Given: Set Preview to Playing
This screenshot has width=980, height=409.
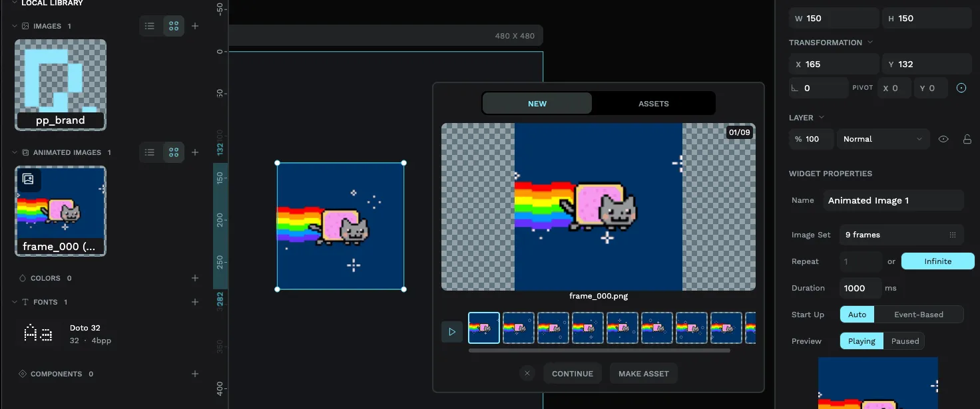Looking at the screenshot, I should [x=861, y=341].
